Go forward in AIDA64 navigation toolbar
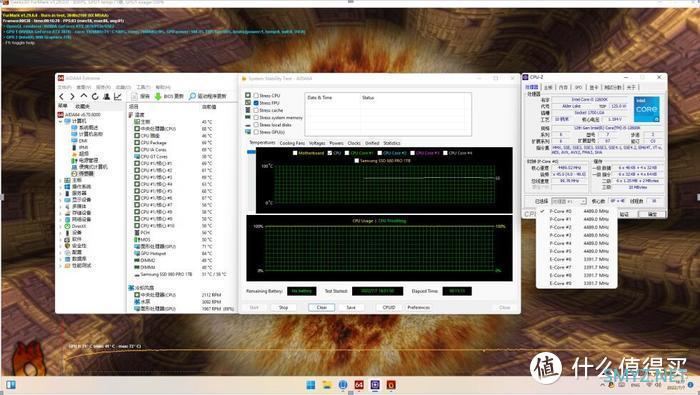700x395 pixels. click(72, 96)
